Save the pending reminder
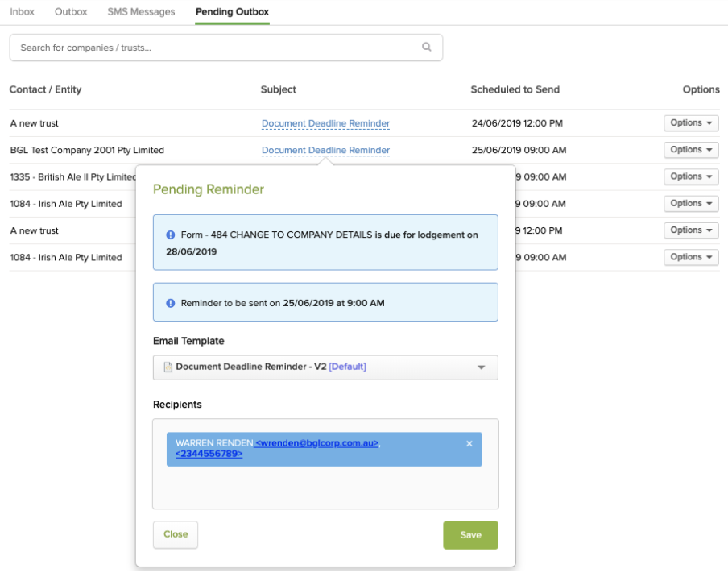Image resolution: width=728 pixels, height=577 pixels. pyautogui.click(x=470, y=535)
